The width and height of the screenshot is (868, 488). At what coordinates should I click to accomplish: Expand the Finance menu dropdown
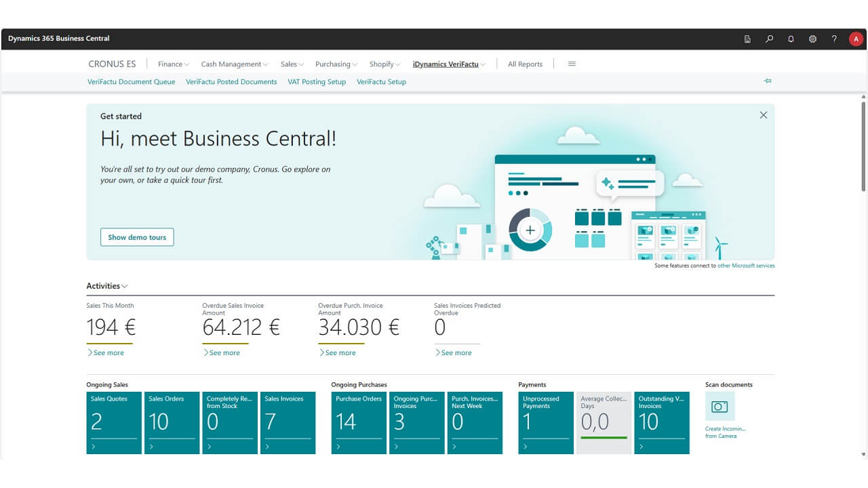coord(174,64)
